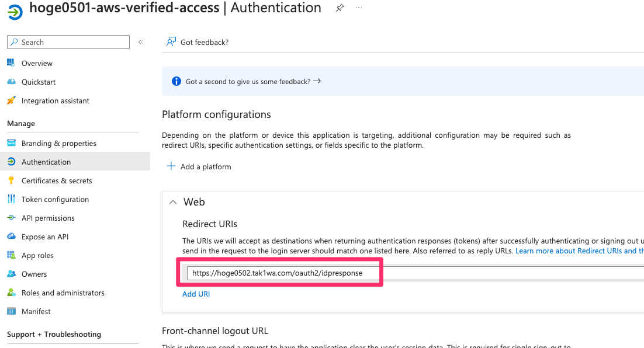Click the Add URI link
Image resolution: width=644 pixels, height=348 pixels.
pyautogui.click(x=196, y=294)
